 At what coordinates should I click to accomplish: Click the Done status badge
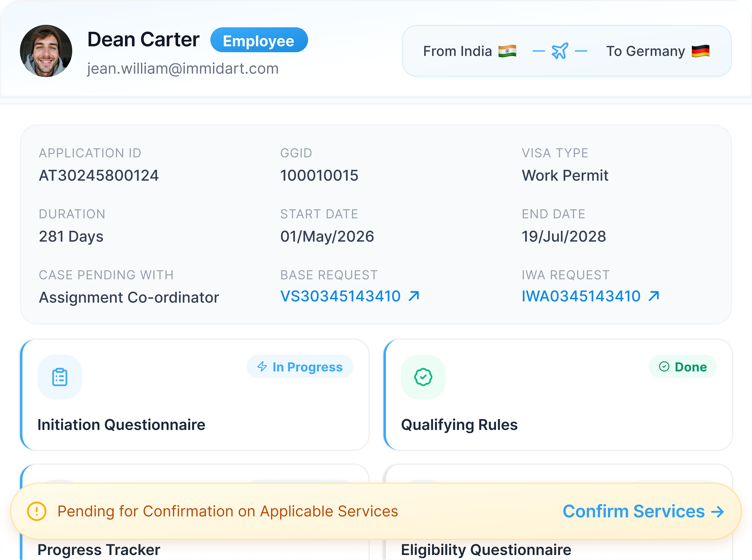[x=683, y=367]
